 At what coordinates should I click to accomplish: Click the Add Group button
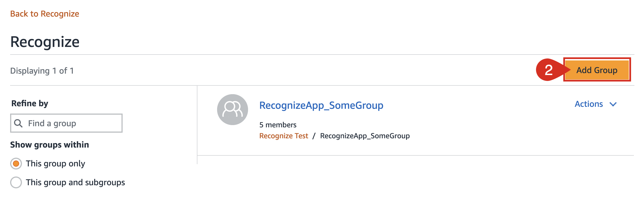coord(597,70)
